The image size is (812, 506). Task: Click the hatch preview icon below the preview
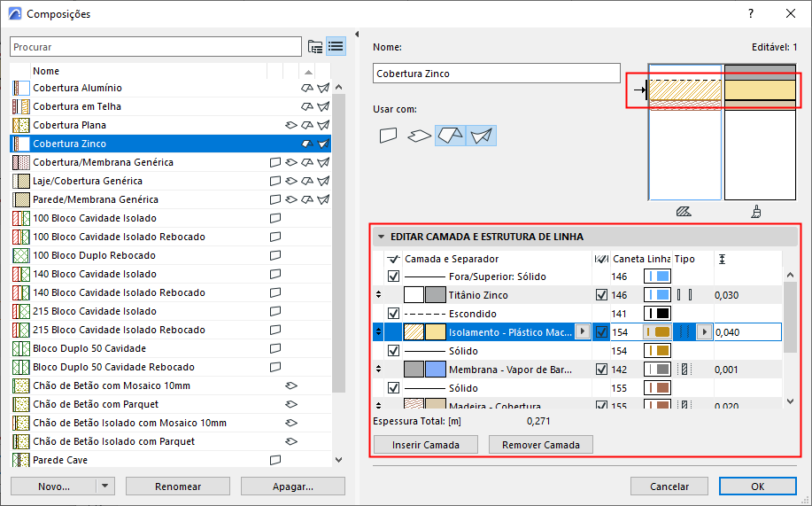684,212
